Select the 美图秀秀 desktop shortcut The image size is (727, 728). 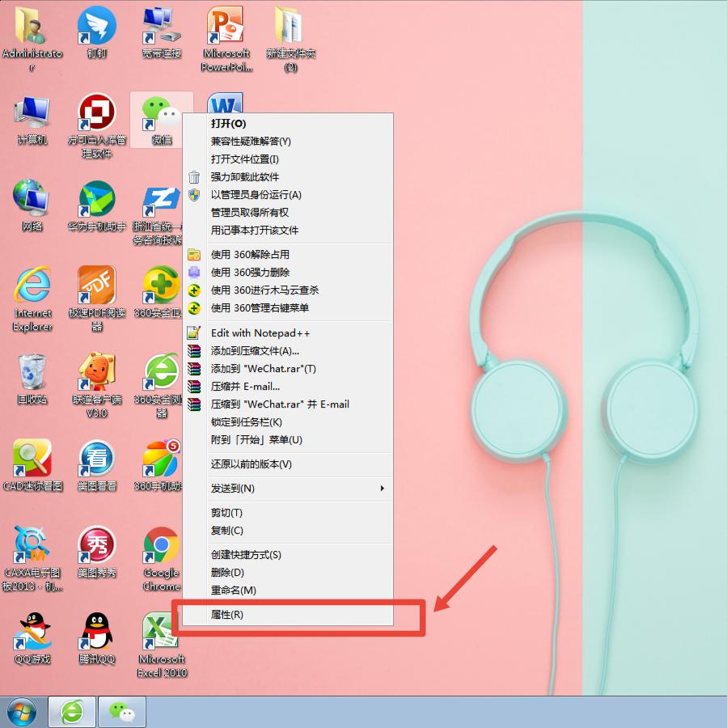coord(96,552)
